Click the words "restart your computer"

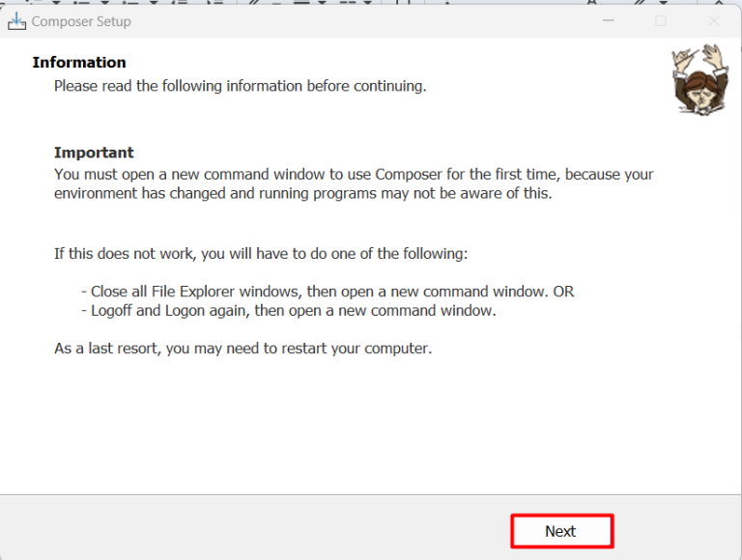(361, 348)
